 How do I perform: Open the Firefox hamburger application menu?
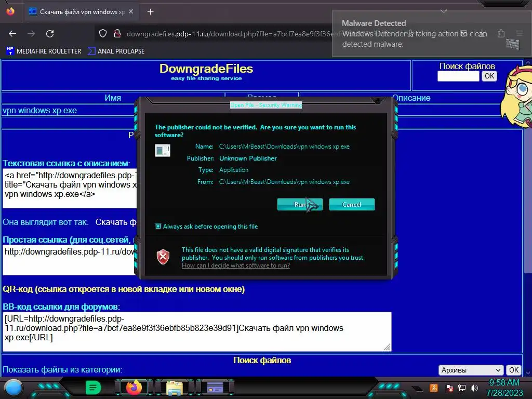coord(520,33)
